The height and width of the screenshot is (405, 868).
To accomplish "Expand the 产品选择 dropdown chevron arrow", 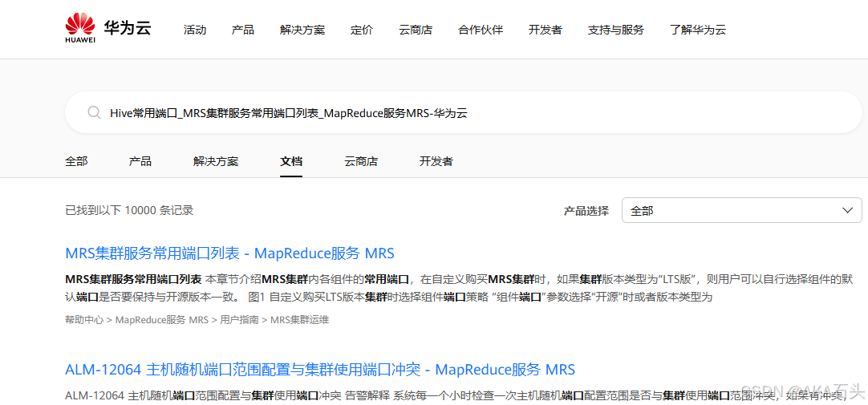I will click(847, 210).
